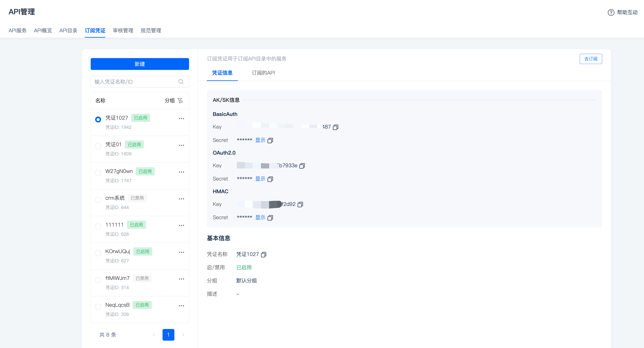
Task: Show the BasicAuth Secret
Action: [x=260, y=140]
